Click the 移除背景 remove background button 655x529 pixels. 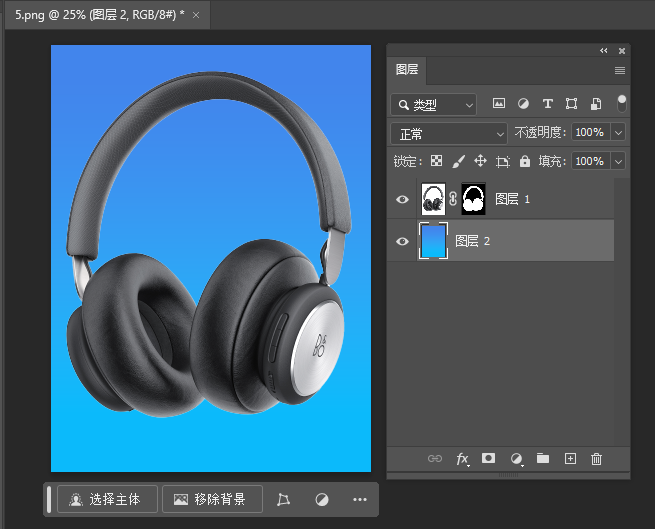pyautogui.click(x=213, y=499)
